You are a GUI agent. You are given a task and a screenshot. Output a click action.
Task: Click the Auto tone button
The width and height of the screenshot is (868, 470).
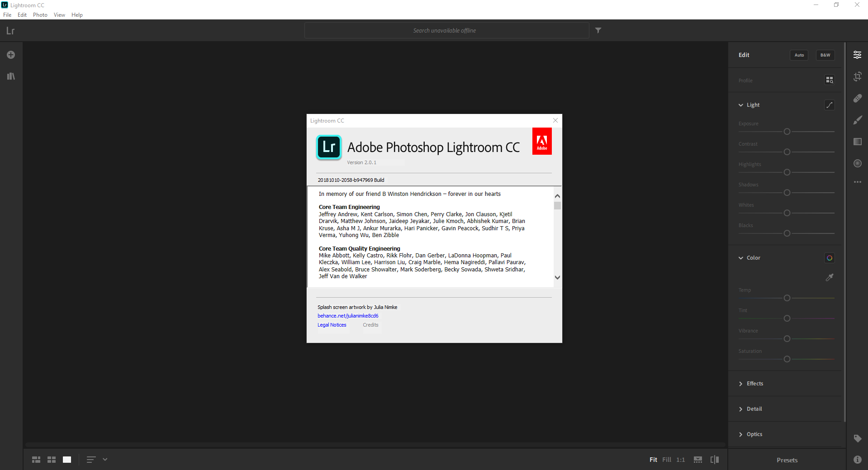pyautogui.click(x=799, y=55)
